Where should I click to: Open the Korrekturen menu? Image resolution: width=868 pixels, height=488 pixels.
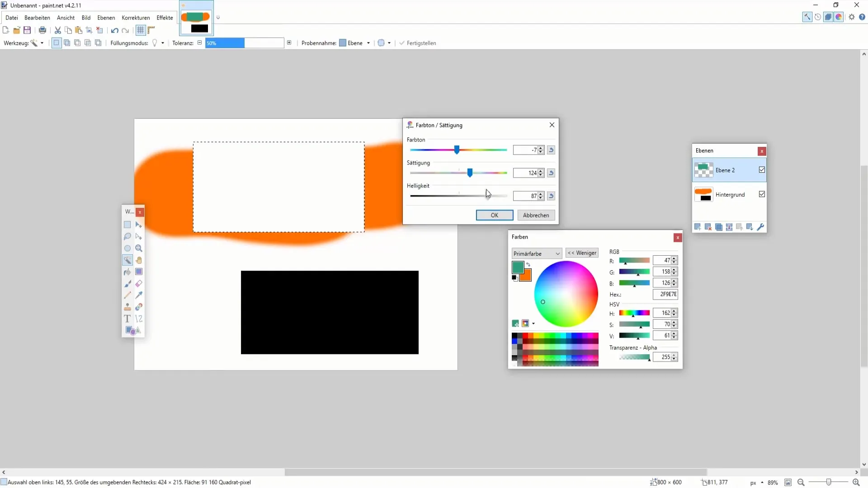(x=136, y=18)
